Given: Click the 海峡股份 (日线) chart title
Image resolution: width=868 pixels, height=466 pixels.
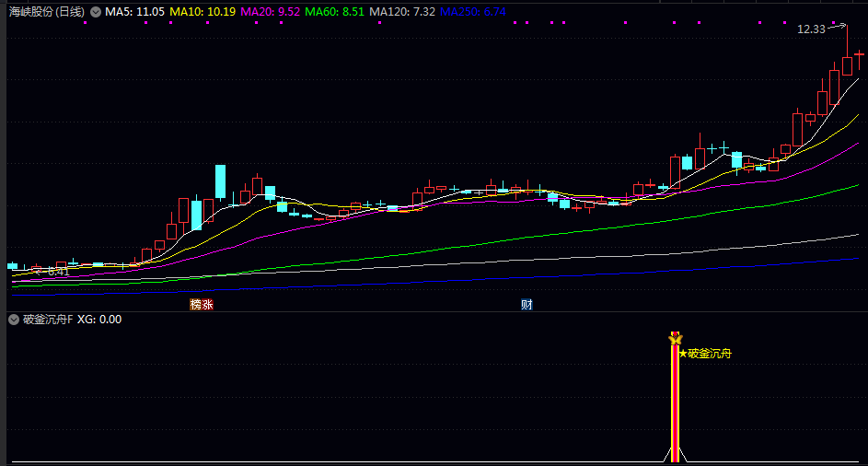Looking at the screenshot, I should (x=46, y=12).
